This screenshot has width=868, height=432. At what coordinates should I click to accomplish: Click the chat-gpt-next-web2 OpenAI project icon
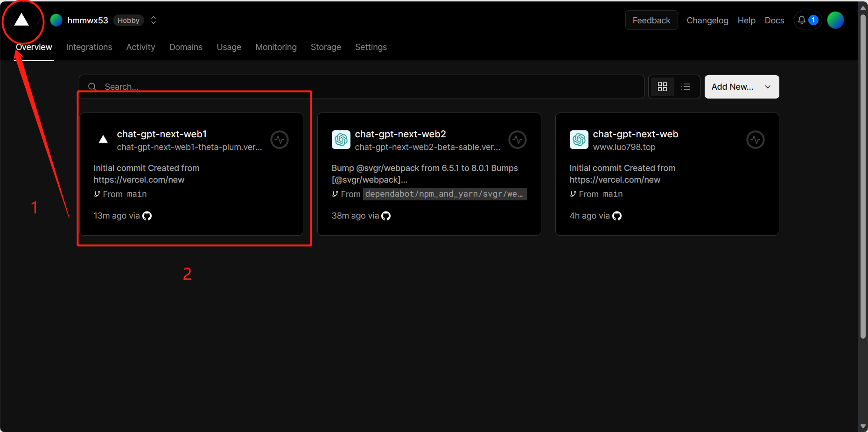click(x=341, y=140)
